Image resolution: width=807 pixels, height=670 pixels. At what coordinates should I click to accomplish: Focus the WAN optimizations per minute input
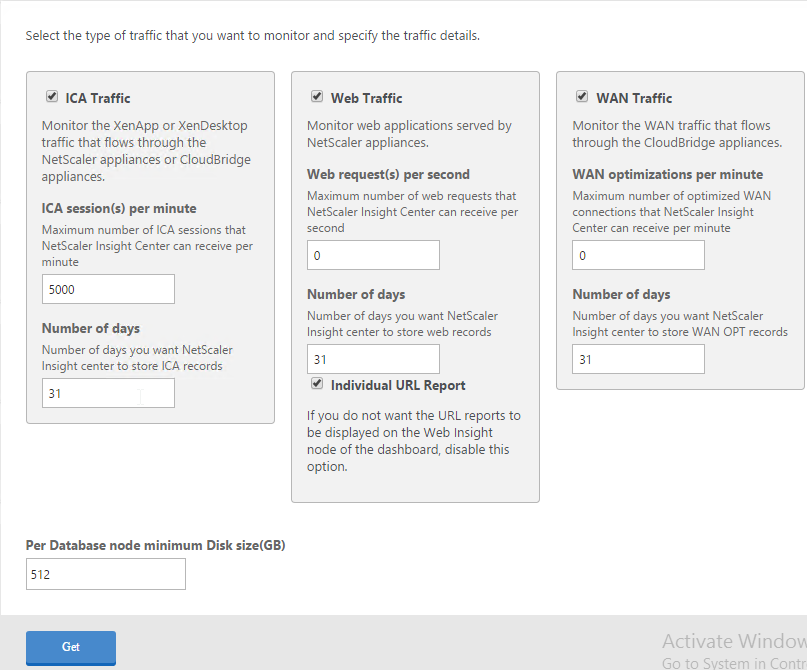coord(638,255)
